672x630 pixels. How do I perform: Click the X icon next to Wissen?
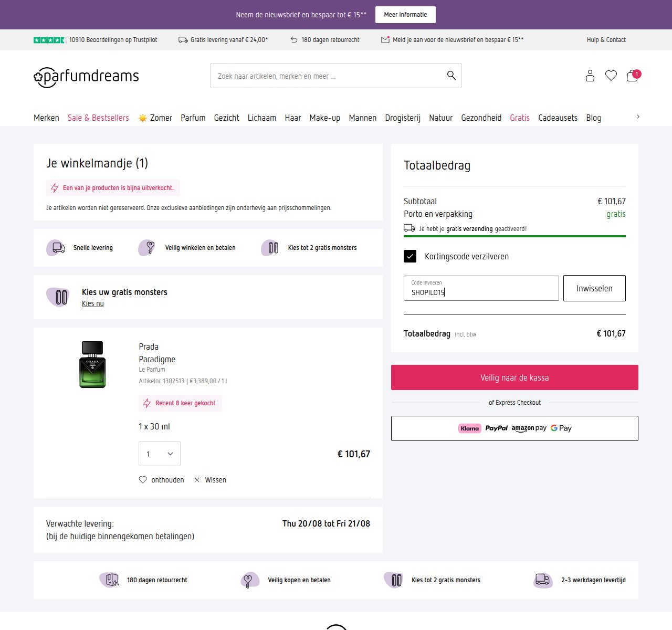tap(197, 480)
